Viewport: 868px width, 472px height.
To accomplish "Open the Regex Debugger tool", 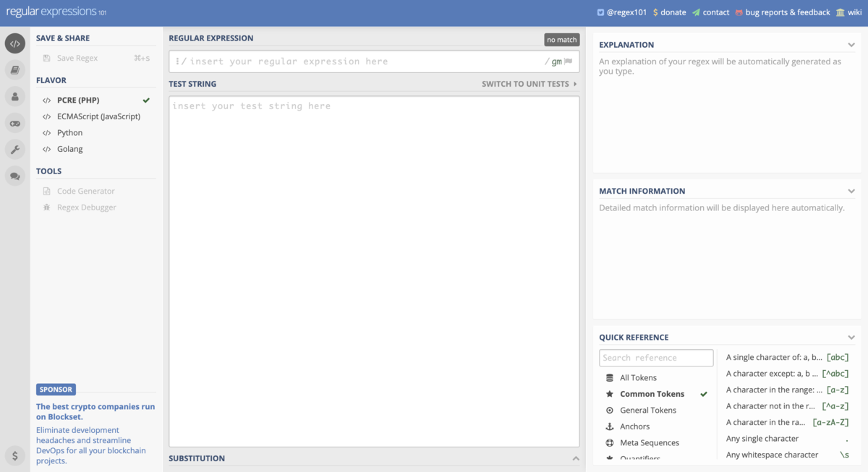I will [x=96, y=207].
